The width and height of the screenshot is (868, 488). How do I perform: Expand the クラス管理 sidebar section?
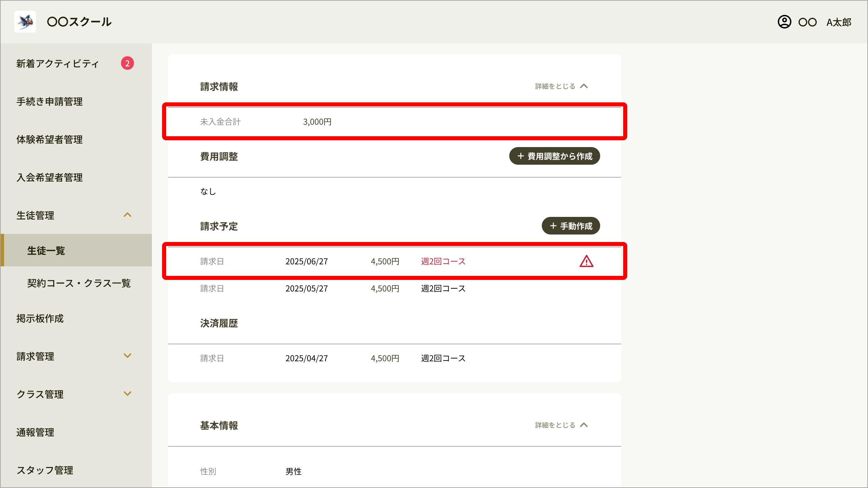127,394
